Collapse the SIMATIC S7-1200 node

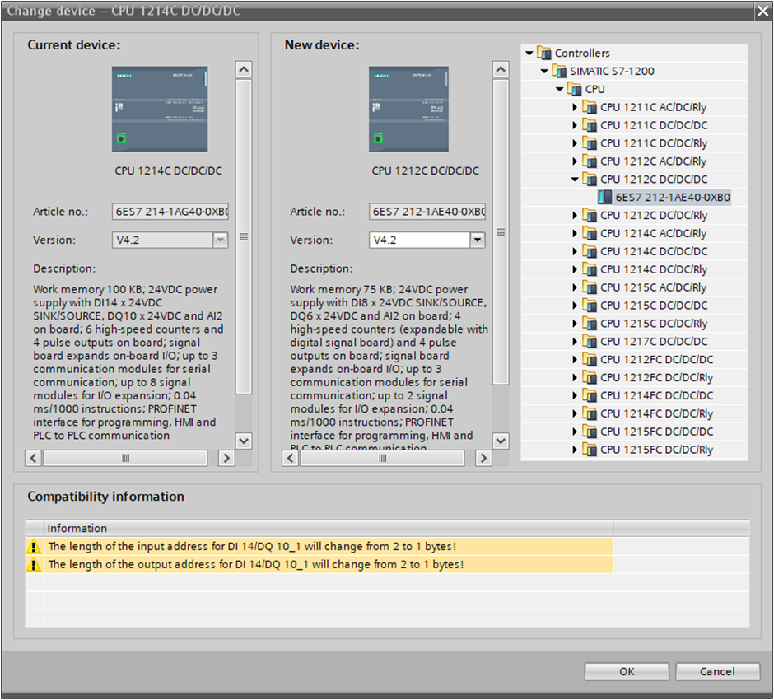click(544, 71)
